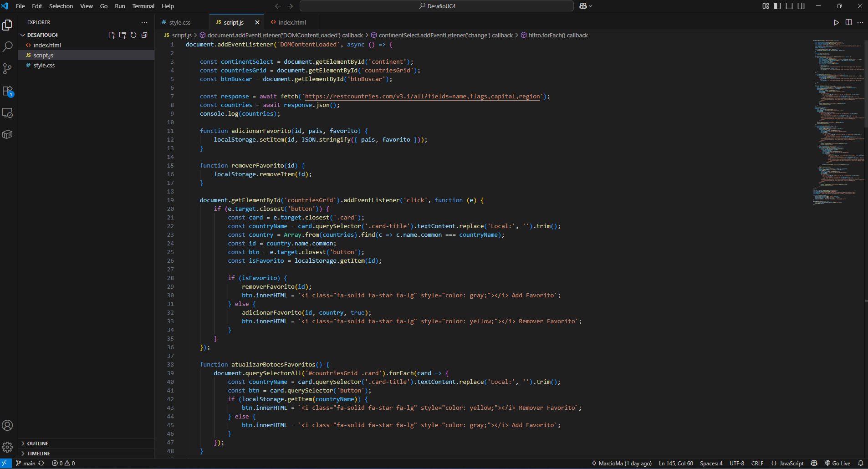
Task: Open the Terminal menu
Action: pyautogui.click(x=143, y=6)
